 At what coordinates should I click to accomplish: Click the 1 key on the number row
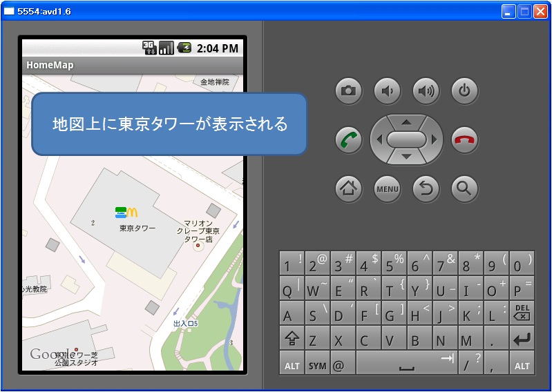[x=292, y=263]
